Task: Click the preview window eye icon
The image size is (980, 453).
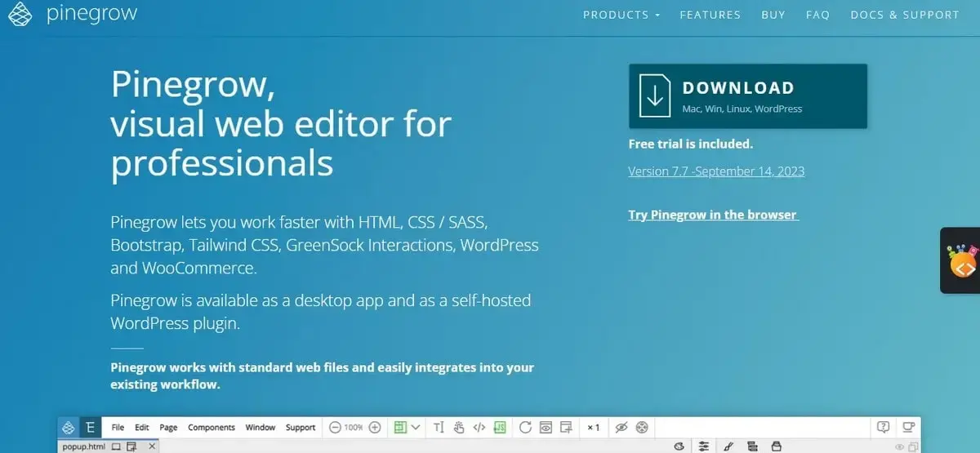Action: [546, 428]
